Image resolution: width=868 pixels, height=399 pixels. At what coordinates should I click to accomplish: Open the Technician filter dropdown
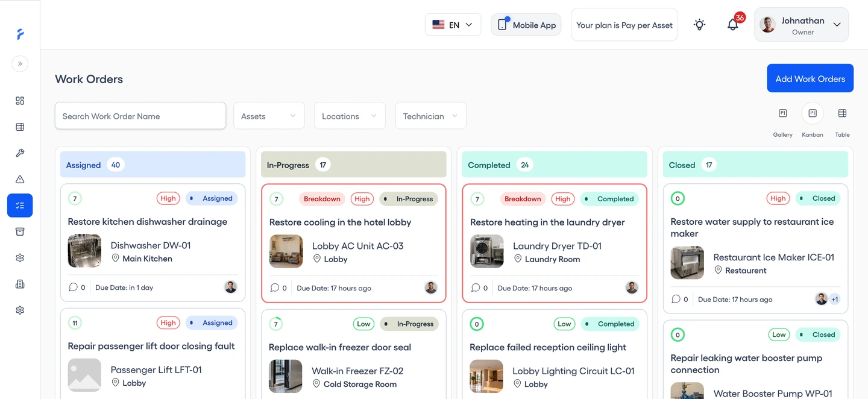point(430,116)
